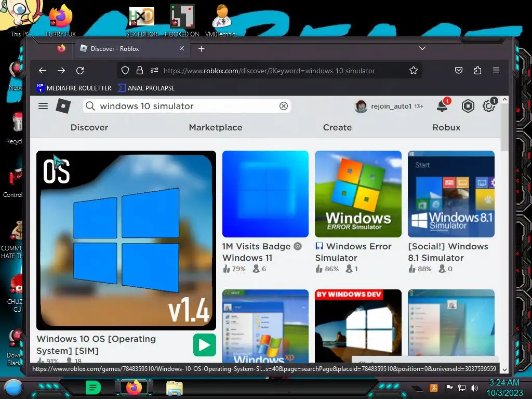
Task: Reload the Roblox page
Action: (80, 71)
